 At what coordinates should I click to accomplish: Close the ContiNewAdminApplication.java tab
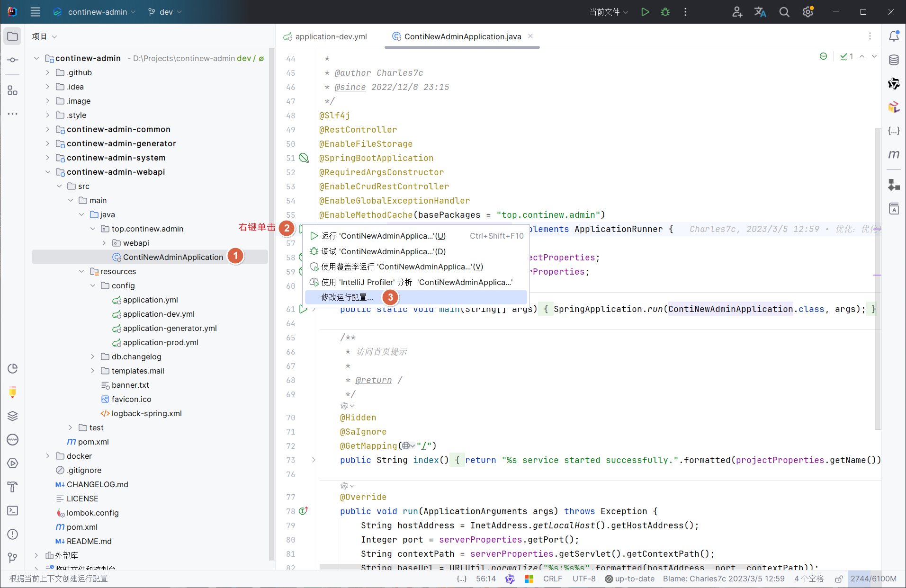tap(530, 36)
